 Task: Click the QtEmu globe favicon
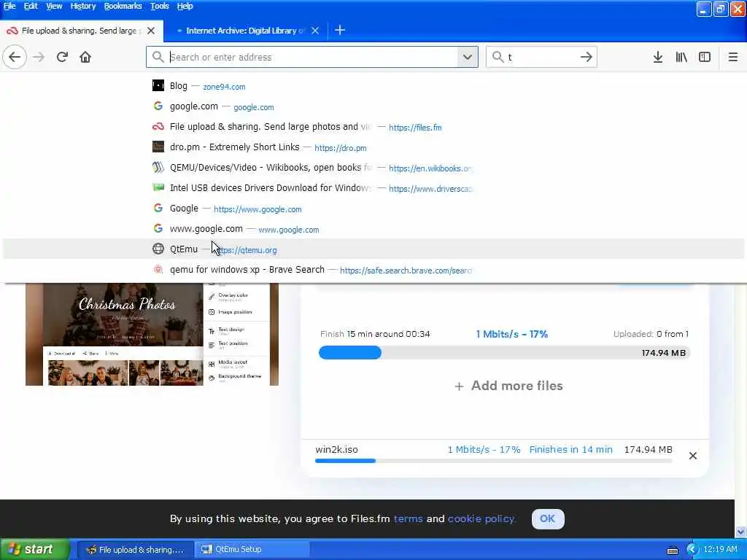(158, 249)
